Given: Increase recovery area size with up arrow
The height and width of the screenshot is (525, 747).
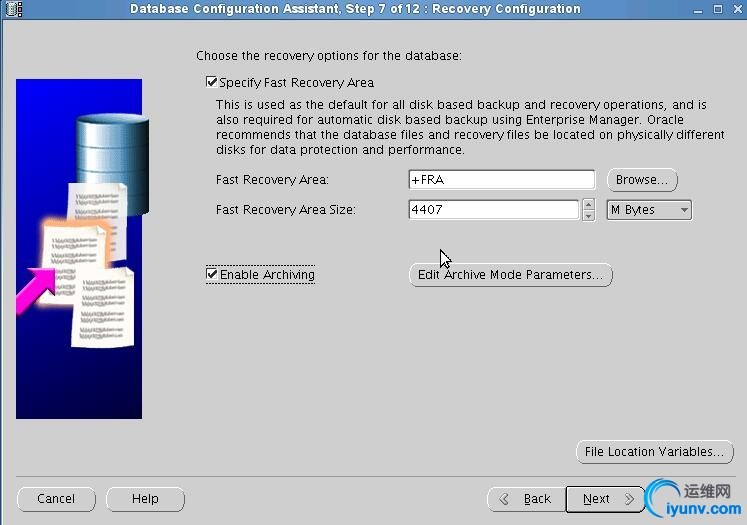Looking at the screenshot, I should pos(588,204).
